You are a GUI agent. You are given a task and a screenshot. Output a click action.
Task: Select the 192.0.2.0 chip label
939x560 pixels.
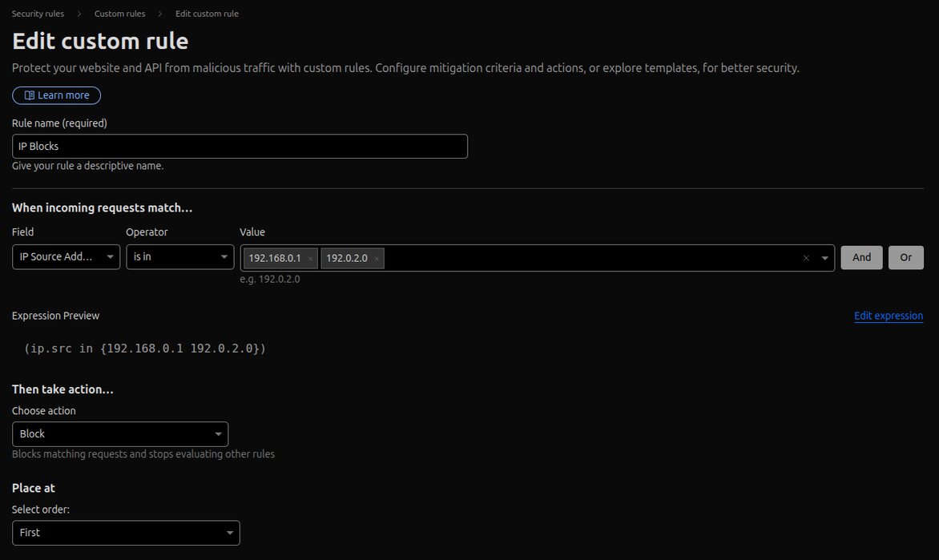tap(347, 259)
